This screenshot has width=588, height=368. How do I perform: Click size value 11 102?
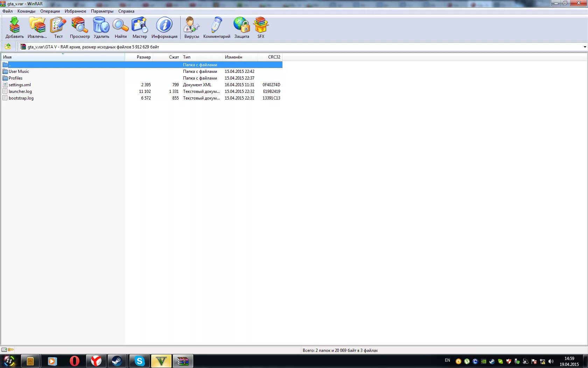point(145,91)
